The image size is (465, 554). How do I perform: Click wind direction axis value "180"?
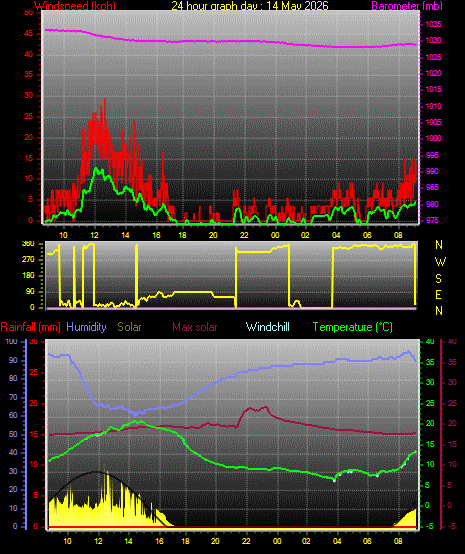click(x=28, y=275)
